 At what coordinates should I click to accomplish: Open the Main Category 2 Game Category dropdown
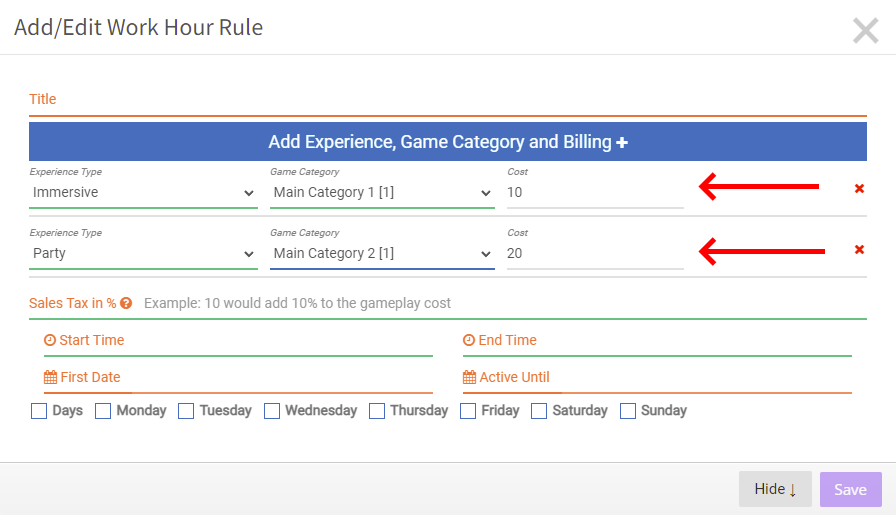click(382, 253)
